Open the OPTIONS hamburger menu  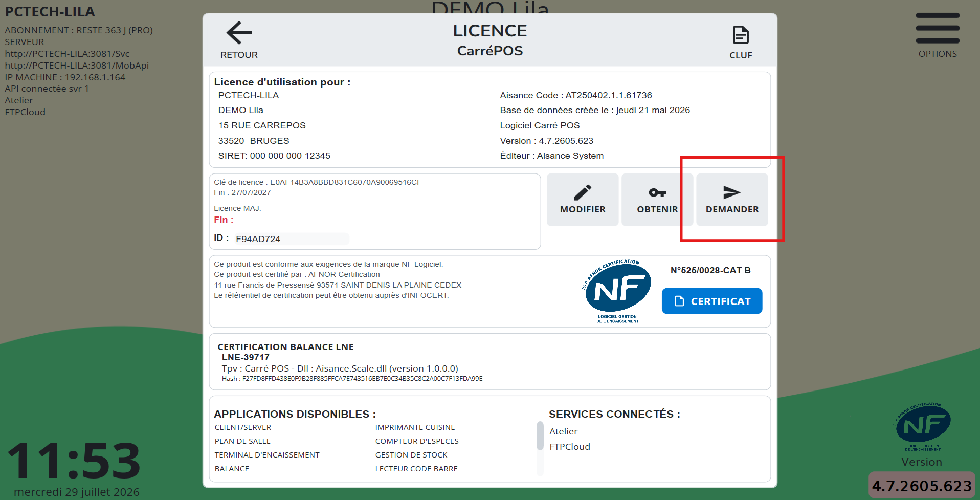(938, 29)
